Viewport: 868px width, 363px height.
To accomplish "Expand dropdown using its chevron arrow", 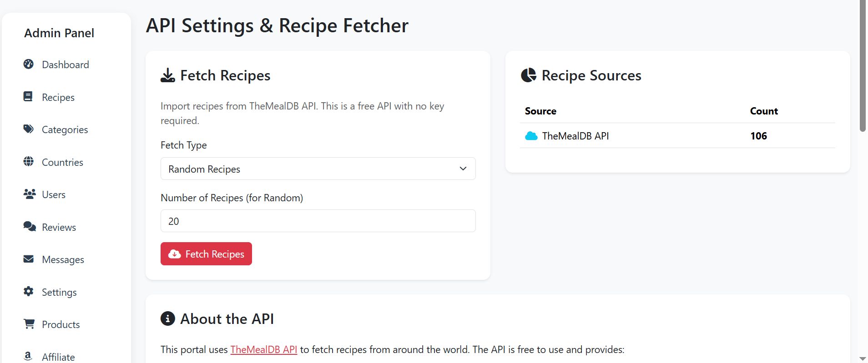I will pyautogui.click(x=463, y=169).
